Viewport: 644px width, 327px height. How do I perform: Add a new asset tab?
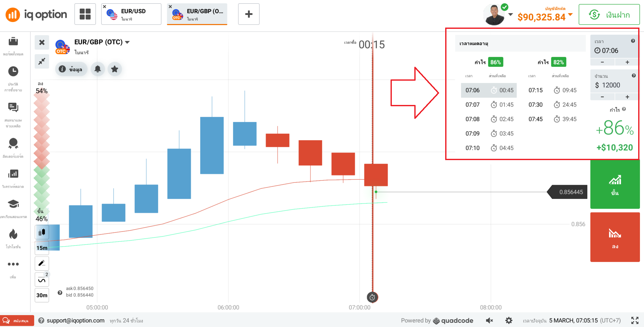tap(249, 14)
